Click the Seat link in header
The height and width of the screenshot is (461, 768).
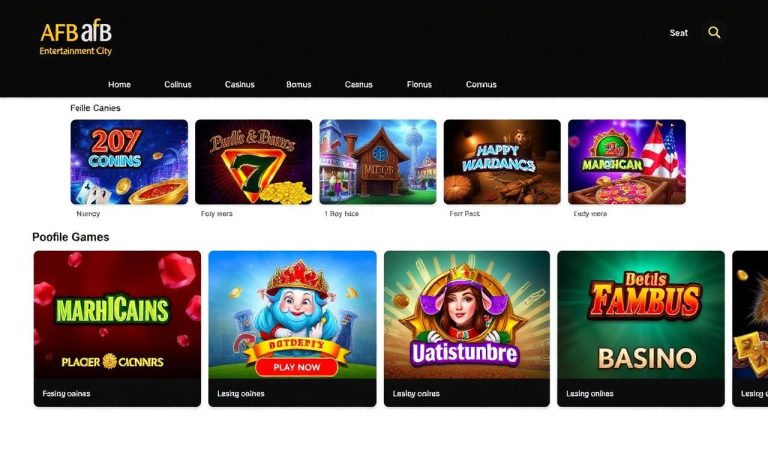coord(679,33)
